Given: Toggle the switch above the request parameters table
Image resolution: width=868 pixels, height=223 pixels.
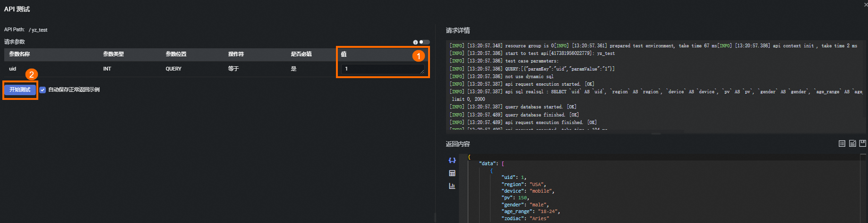Looking at the screenshot, I should 424,42.
